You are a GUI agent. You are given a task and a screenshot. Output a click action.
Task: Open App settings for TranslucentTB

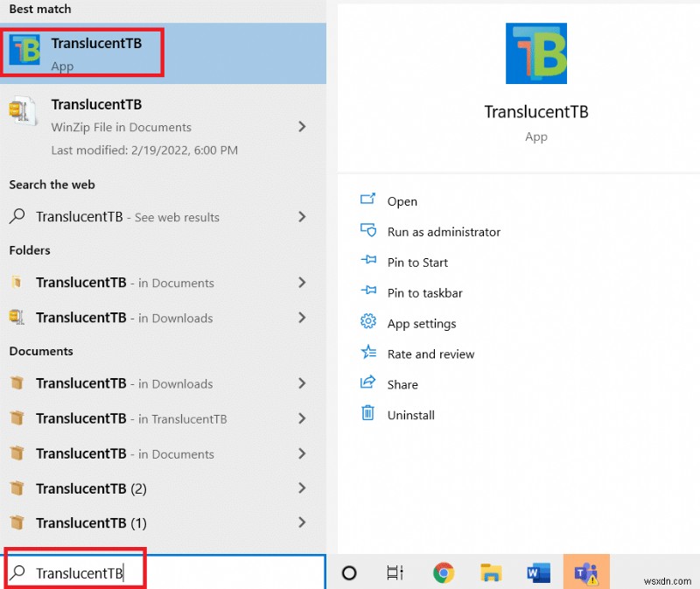[x=421, y=323]
